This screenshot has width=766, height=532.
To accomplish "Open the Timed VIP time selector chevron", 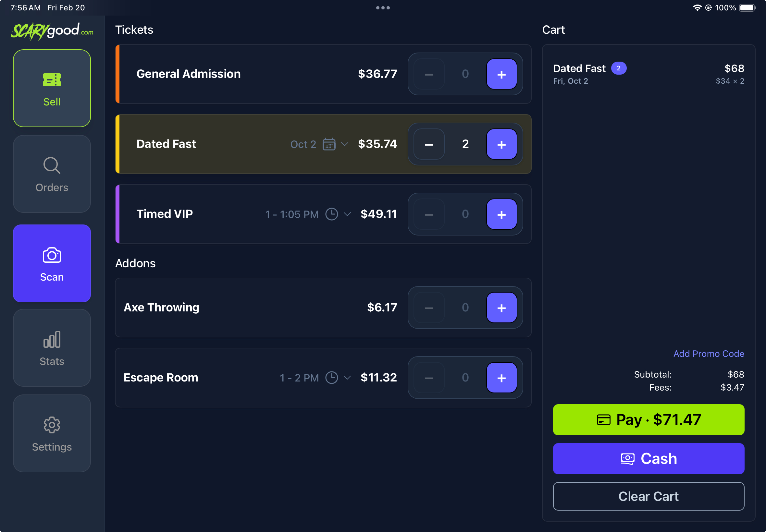I will (x=348, y=214).
